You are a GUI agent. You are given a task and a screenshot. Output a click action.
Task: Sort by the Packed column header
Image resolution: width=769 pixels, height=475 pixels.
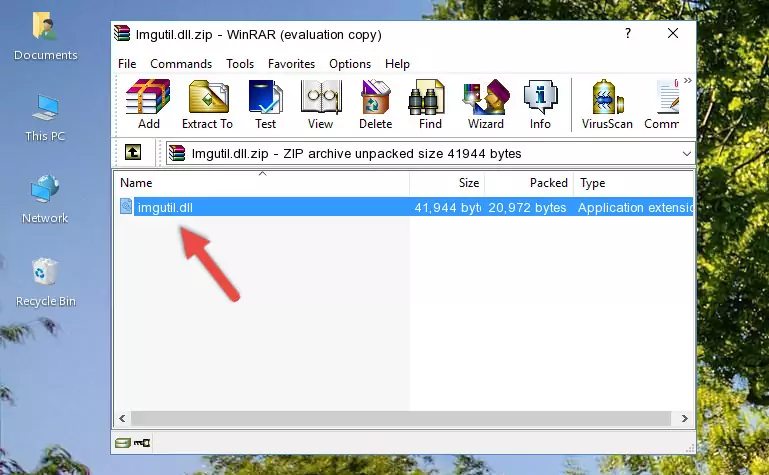(x=529, y=183)
